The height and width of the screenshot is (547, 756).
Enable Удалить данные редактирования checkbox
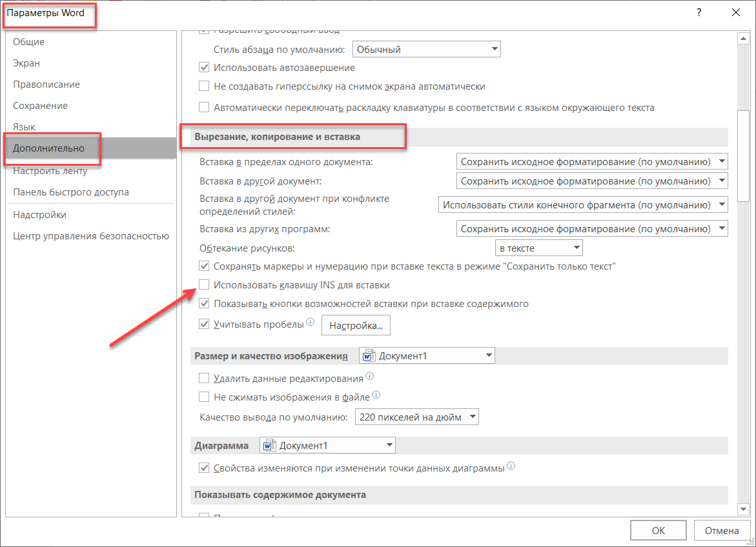[x=204, y=378]
